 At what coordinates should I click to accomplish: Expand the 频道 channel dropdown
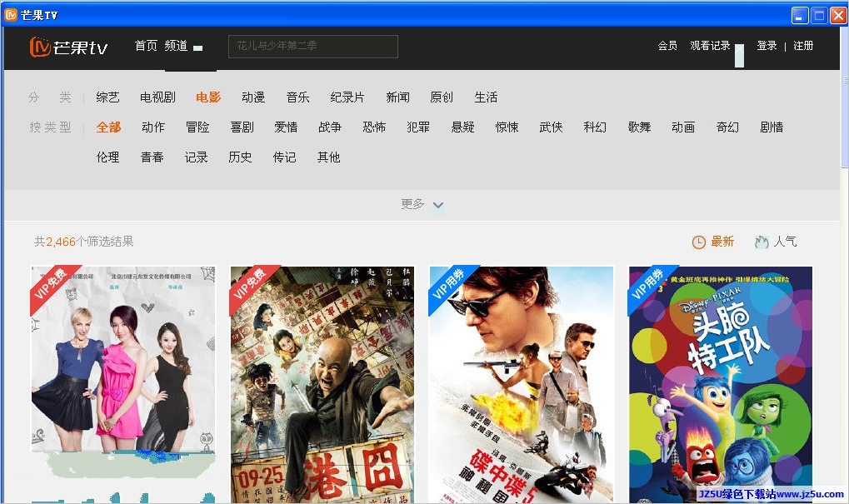[198, 47]
